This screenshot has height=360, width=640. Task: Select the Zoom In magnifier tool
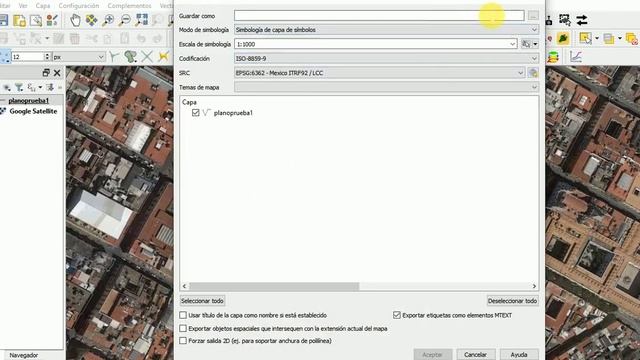pos(108,20)
